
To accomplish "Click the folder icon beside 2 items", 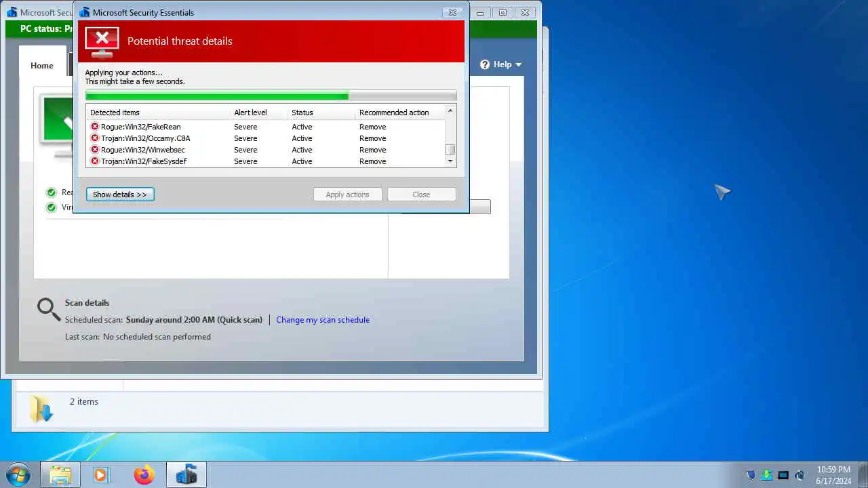I will coord(41,408).
